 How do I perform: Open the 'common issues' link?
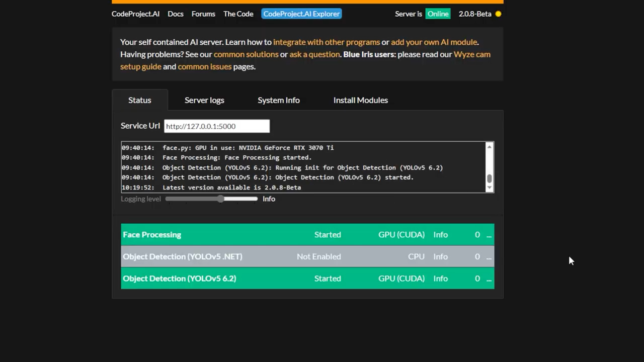coord(205,66)
